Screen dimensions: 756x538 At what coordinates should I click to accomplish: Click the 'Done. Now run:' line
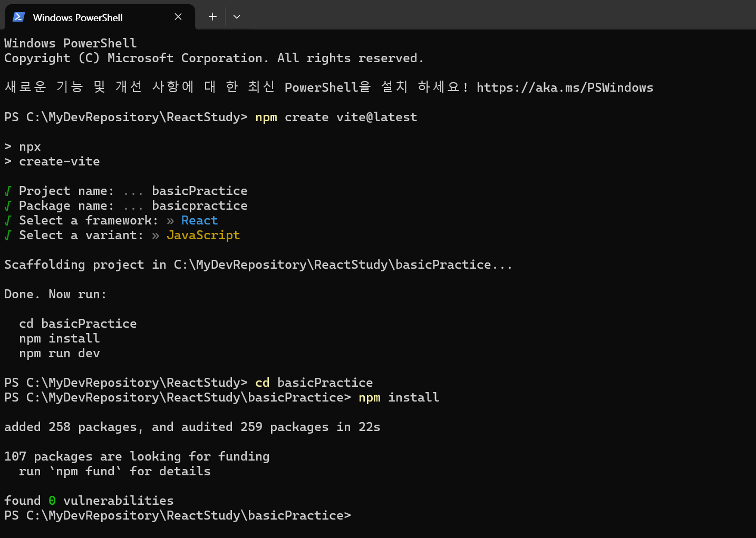tap(55, 294)
